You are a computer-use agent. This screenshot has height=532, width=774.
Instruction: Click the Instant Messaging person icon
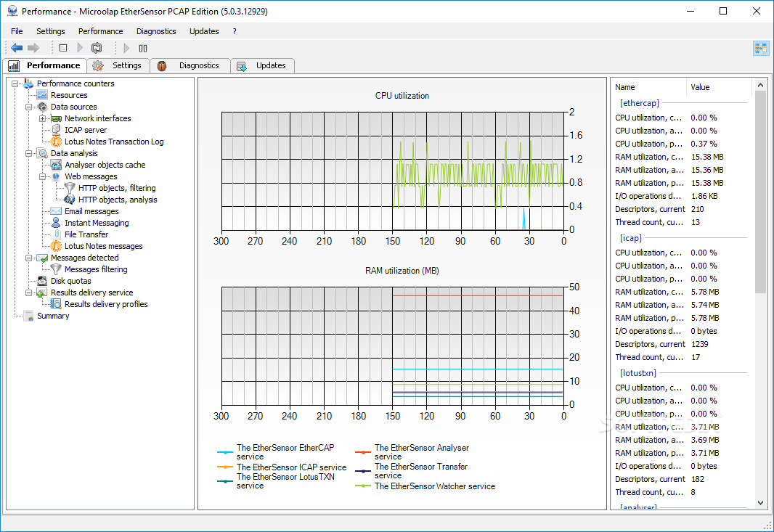click(57, 223)
